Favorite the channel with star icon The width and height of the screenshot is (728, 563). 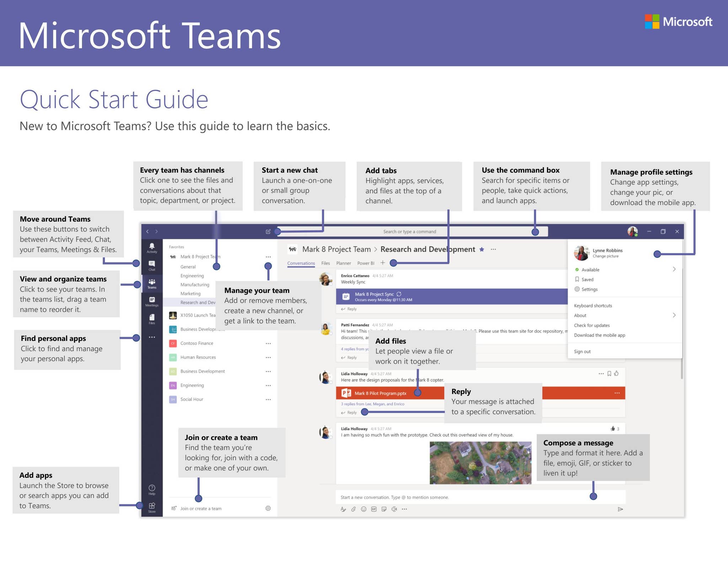tap(482, 249)
